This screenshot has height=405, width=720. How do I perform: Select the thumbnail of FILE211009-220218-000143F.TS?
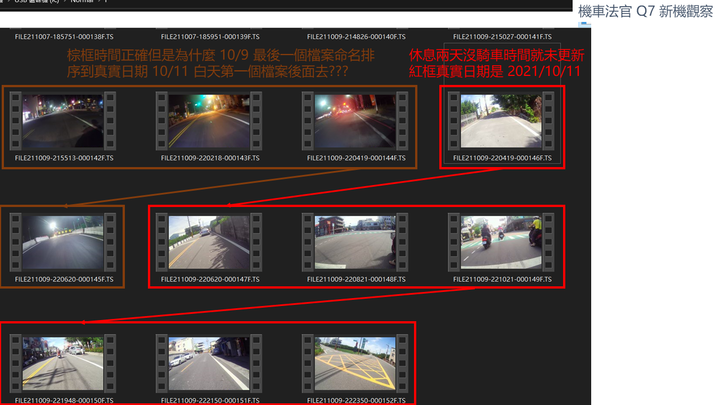pyautogui.click(x=209, y=121)
